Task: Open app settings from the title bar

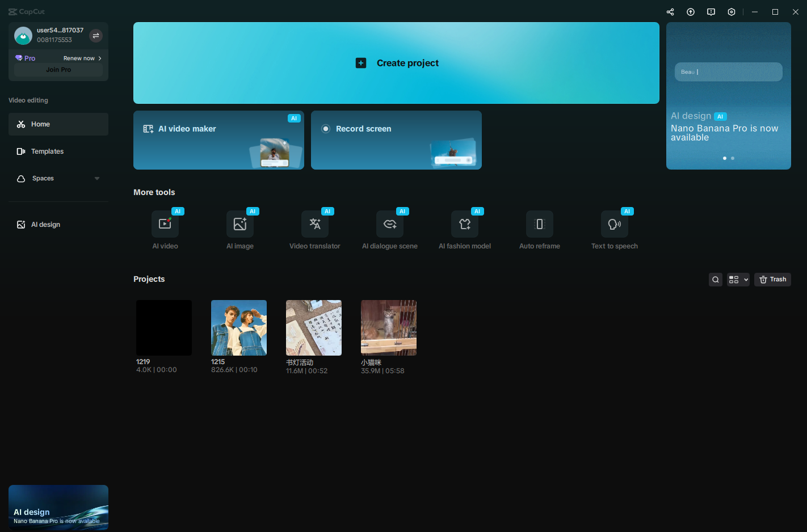Action: tap(731, 11)
